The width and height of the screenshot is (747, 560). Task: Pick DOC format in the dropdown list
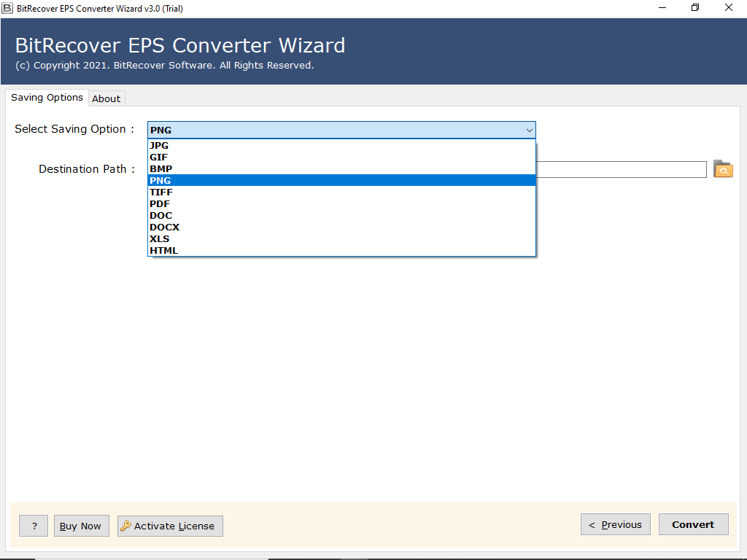tap(341, 216)
